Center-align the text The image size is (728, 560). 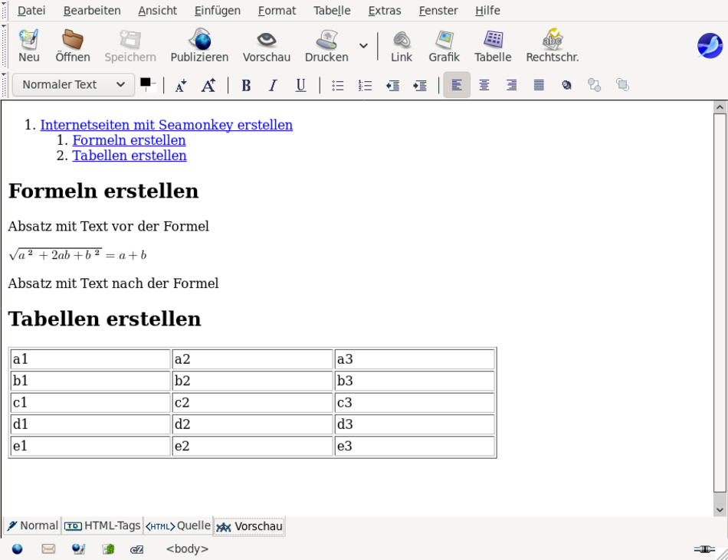pyautogui.click(x=484, y=85)
